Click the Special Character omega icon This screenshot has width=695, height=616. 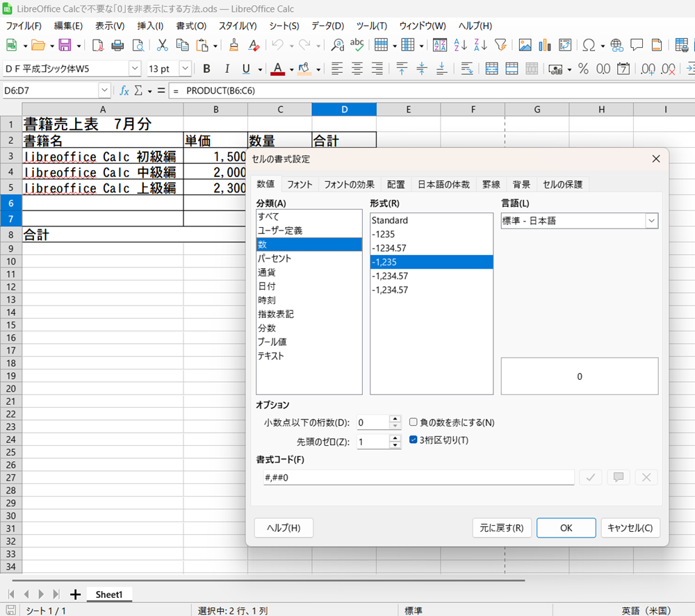pyautogui.click(x=589, y=45)
